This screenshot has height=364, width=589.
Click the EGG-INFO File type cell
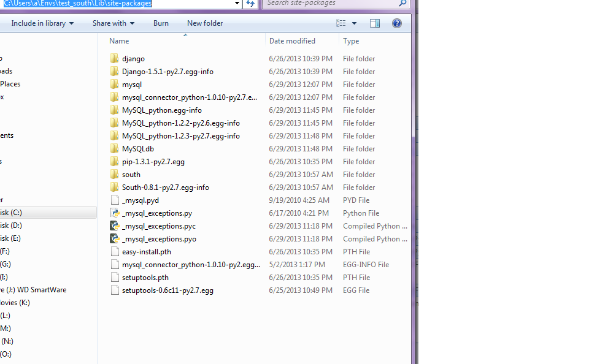coord(366,265)
